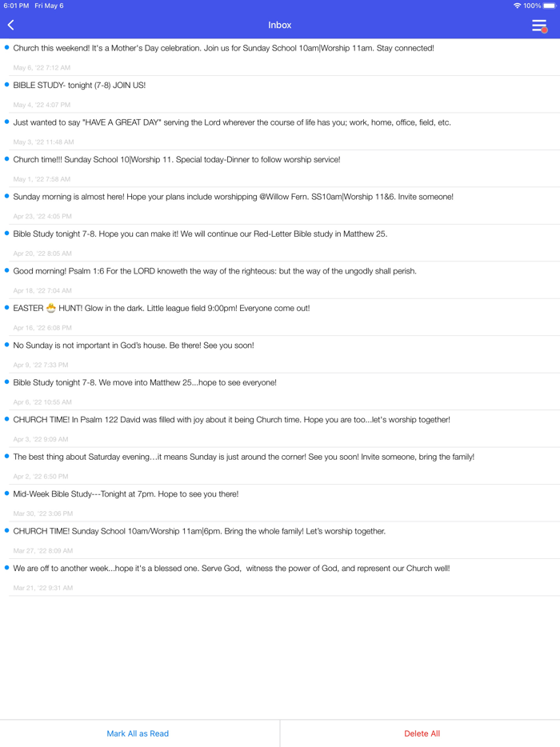Open the Red-Letter Bible study message
Screen dimensions: 560x747
click(201, 234)
